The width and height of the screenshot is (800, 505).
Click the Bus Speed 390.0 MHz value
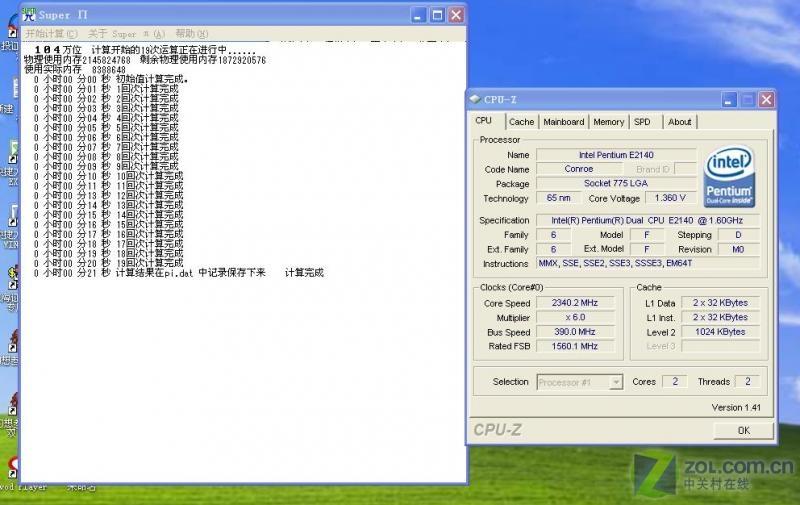click(574, 332)
